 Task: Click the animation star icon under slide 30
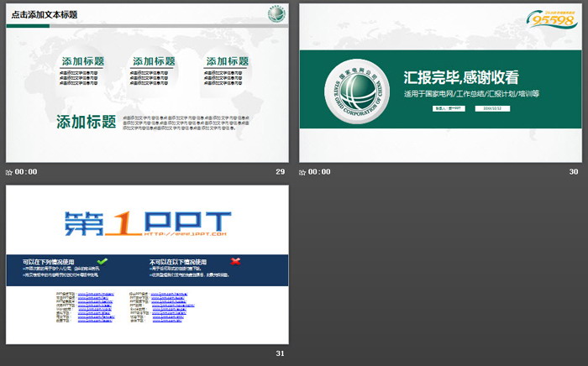(302, 172)
